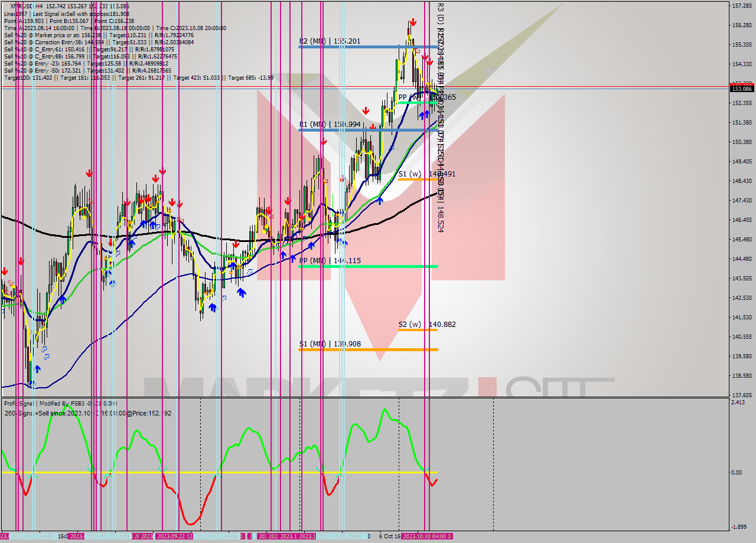Click the 154.330 price axis value
Image resolution: width=756 pixels, height=543 pixels.
pyautogui.click(x=741, y=64)
